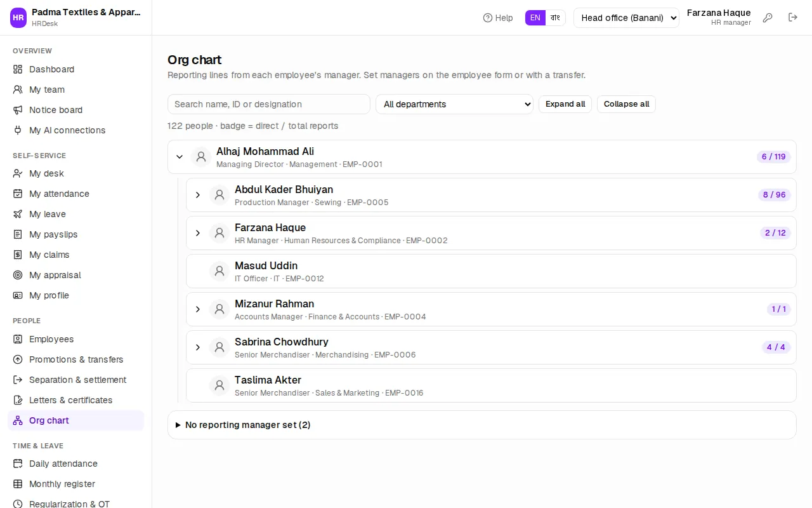Click the 6 / 119 reports badge

coord(774,157)
